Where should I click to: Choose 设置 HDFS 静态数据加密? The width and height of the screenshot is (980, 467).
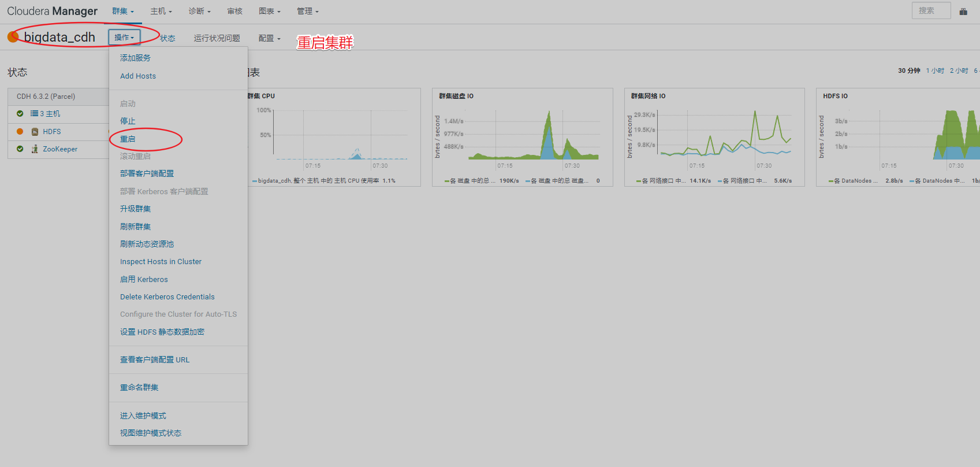(x=162, y=332)
